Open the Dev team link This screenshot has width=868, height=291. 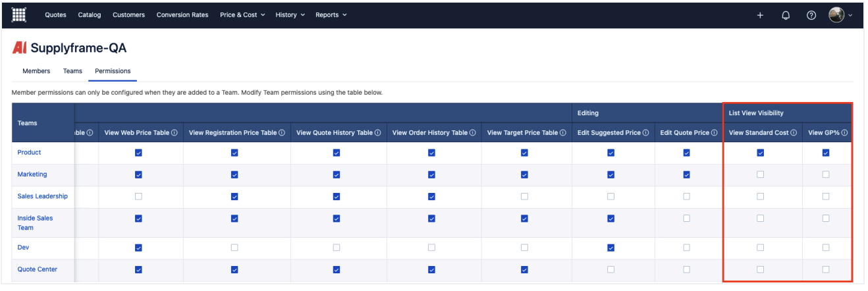[x=23, y=248]
